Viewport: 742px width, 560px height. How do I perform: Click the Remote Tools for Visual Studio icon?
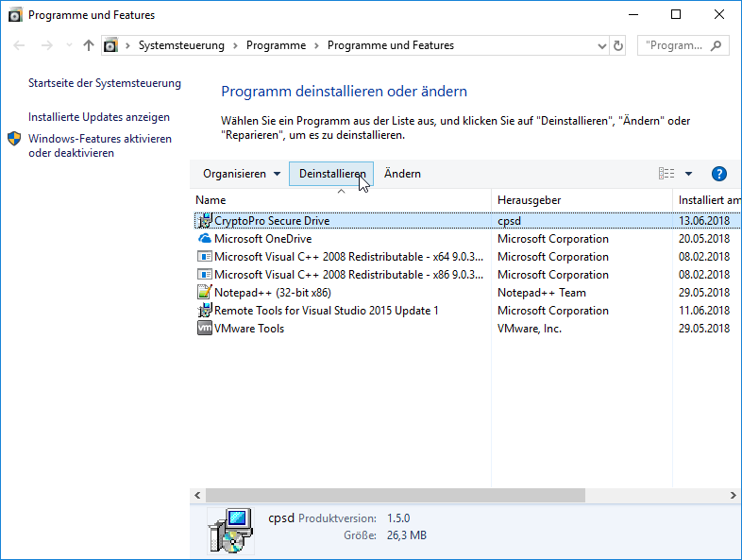(205, 310)
